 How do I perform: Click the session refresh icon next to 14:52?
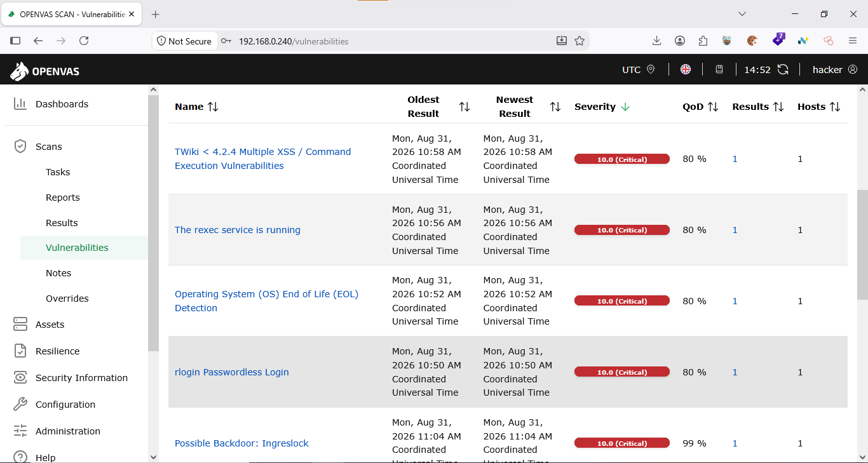783,69
